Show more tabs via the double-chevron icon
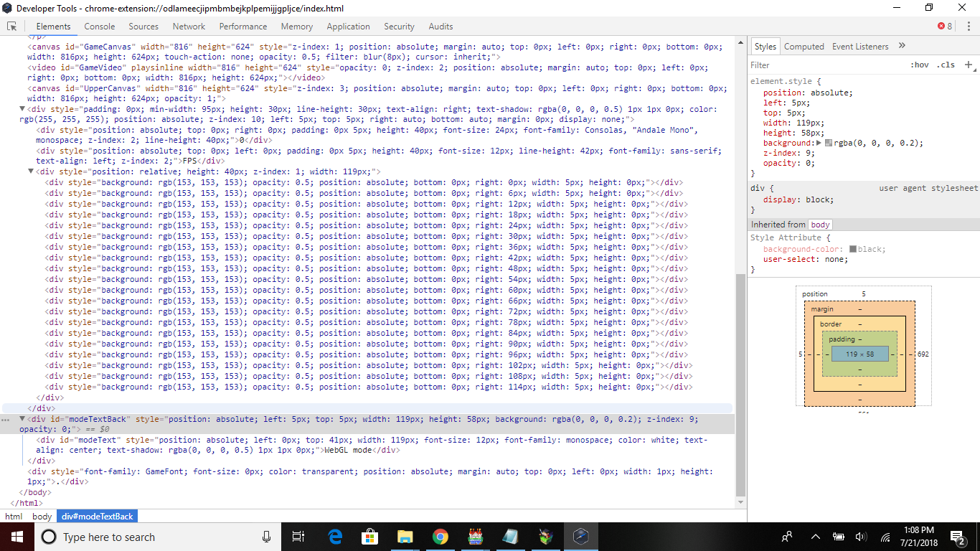This screenshot has width=980, height=551. point(902,46)
